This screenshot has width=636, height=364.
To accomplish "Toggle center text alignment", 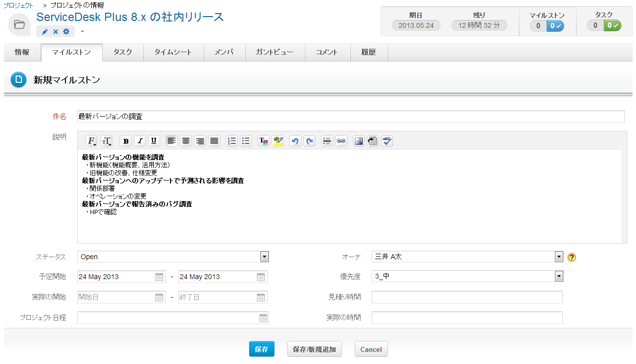I will 186,141.
